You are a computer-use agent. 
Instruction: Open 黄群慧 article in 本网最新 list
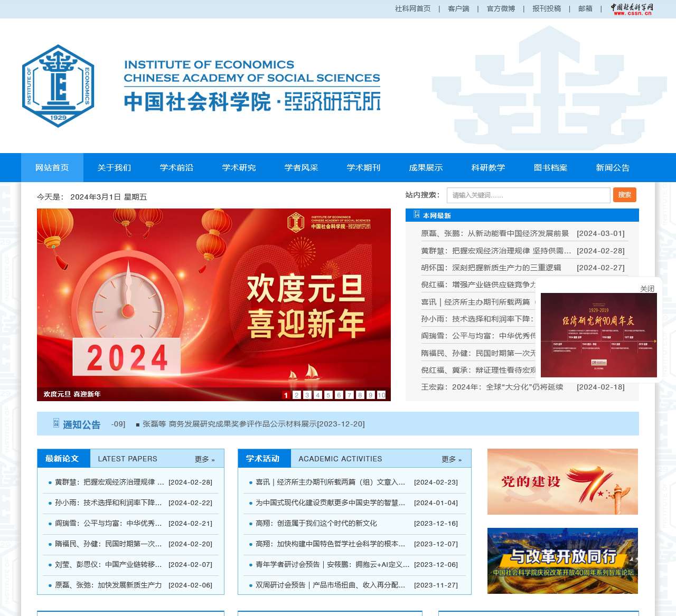click(496, 251)
